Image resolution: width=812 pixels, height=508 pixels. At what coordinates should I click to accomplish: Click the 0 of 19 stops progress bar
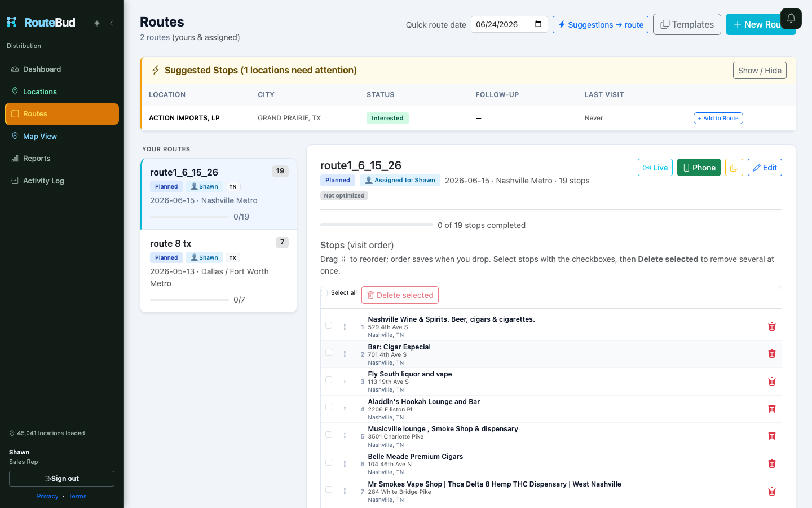(x=377, y=225)
